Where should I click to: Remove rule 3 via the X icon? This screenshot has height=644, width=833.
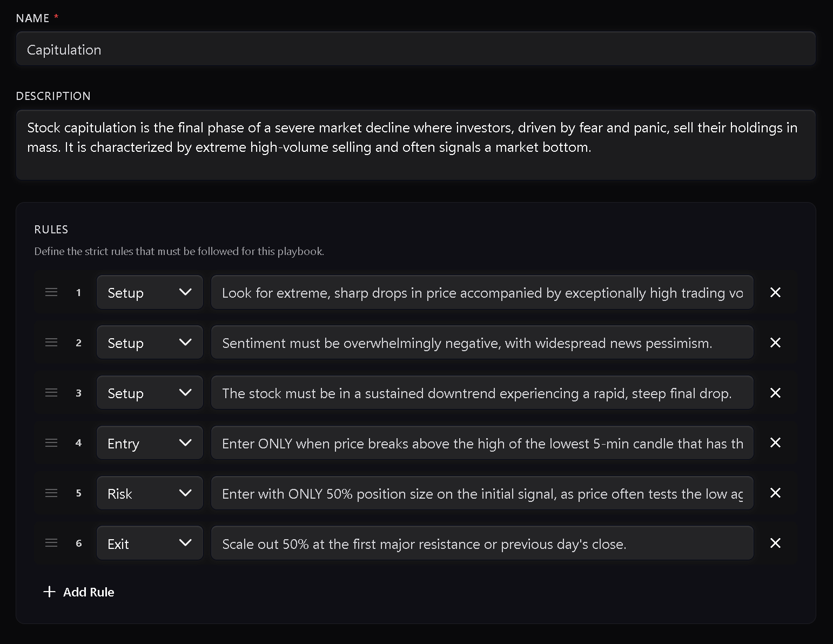pyautogui.click(x=775, y=393)
